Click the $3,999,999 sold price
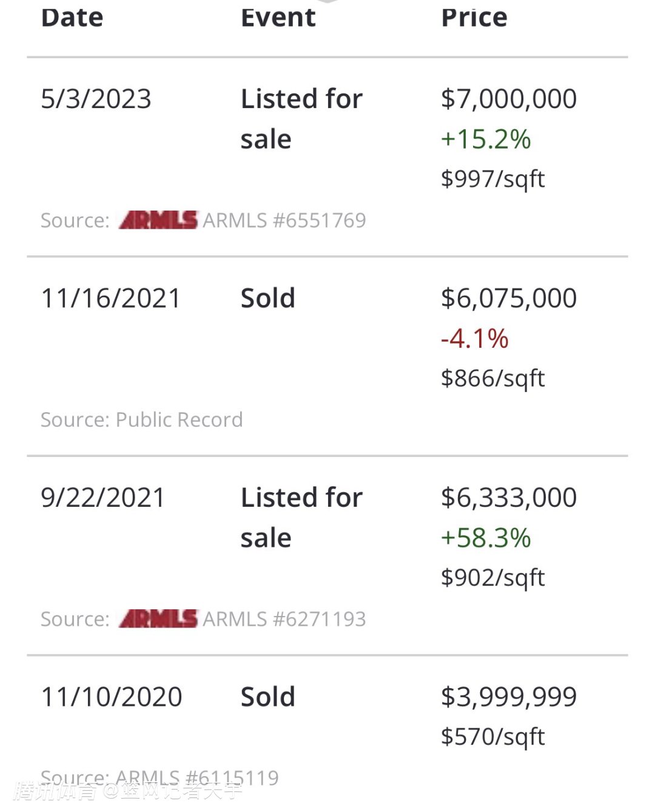This screenshot has width=655, height=812. [509, 697]
